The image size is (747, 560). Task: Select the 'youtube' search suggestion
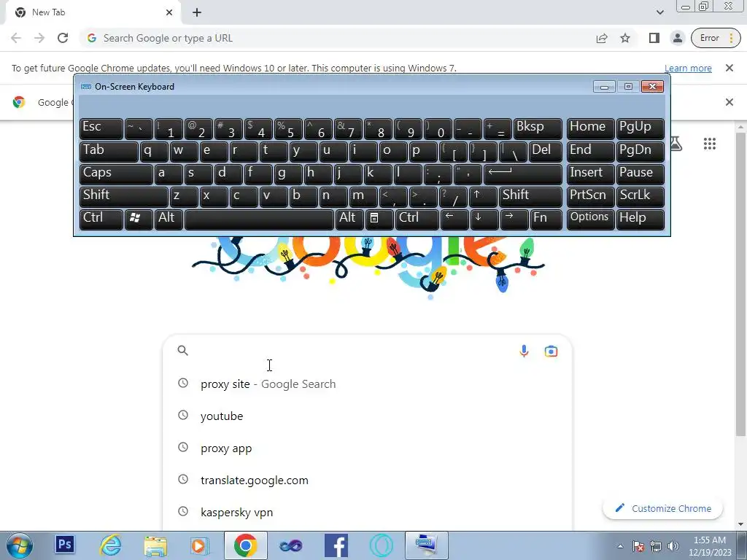368,416
